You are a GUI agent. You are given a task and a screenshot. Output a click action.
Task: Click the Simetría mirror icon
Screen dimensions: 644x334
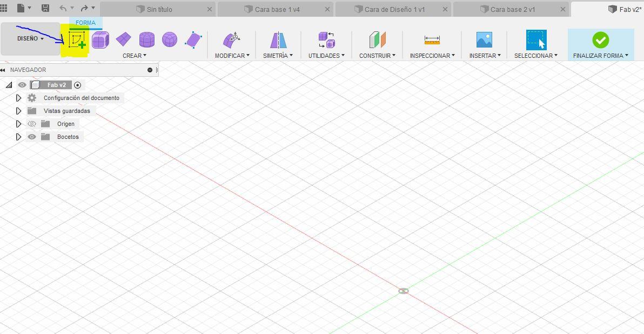(278, 40)
